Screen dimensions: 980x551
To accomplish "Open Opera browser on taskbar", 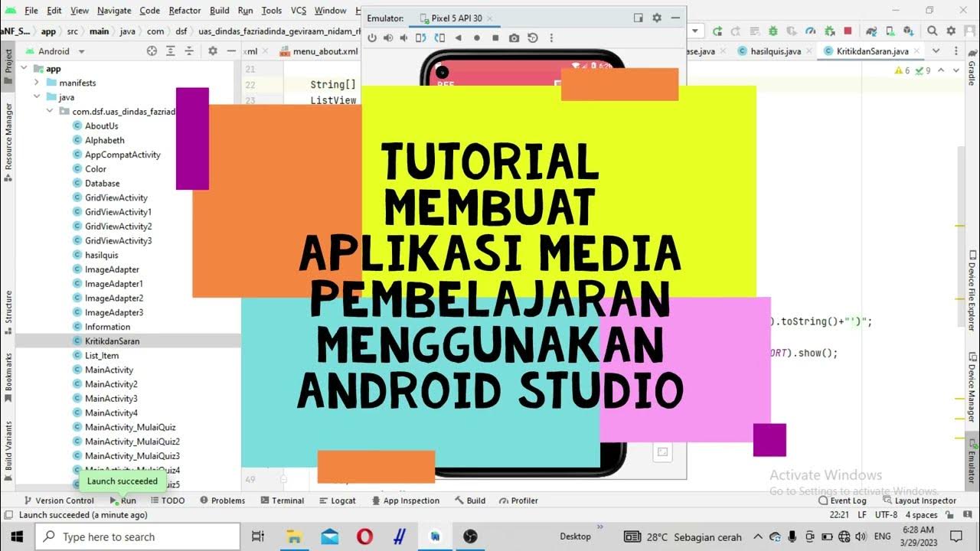I will [365, 536].
